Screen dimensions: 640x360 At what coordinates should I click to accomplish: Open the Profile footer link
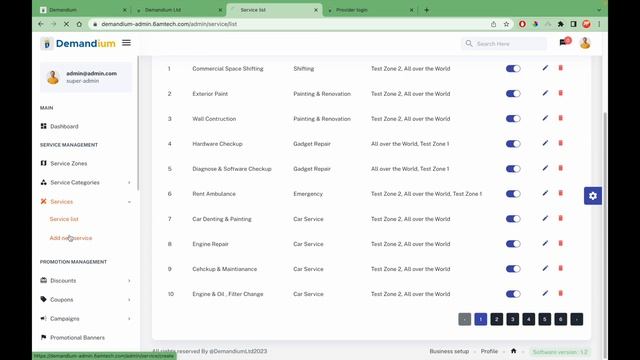489,351
